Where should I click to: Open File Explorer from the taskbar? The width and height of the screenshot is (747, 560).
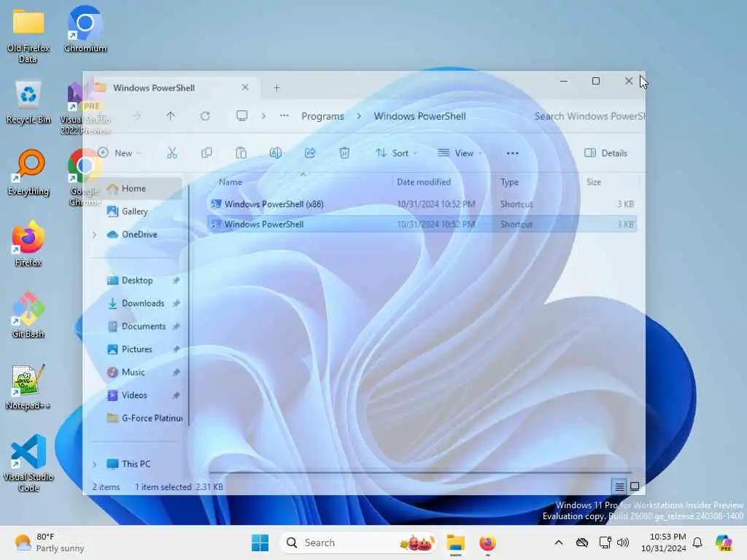click(455, 542)
